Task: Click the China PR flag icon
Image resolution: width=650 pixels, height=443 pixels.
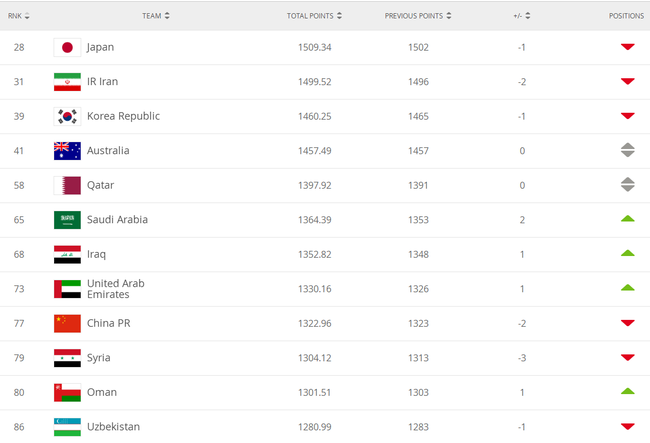Action: pos(67,323)
